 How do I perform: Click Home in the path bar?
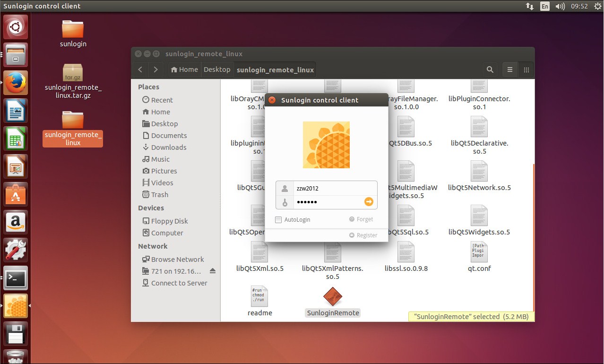tap(184, 69)
